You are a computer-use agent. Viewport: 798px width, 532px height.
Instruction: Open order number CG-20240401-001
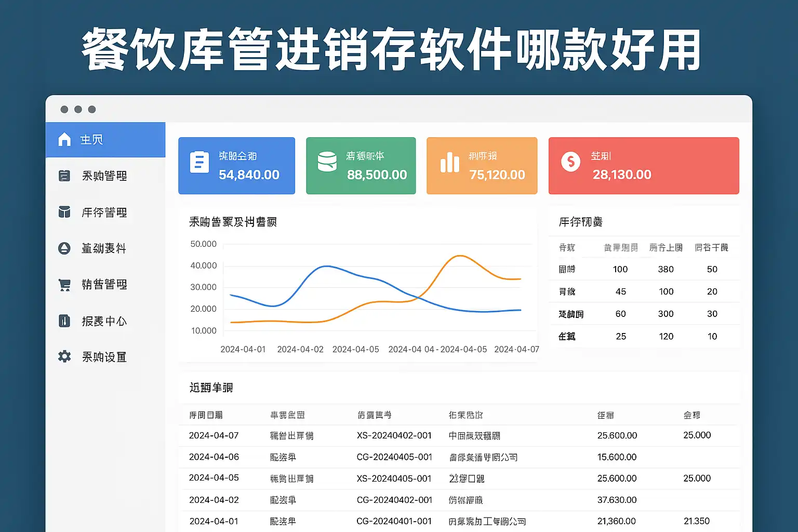[394, 521]
